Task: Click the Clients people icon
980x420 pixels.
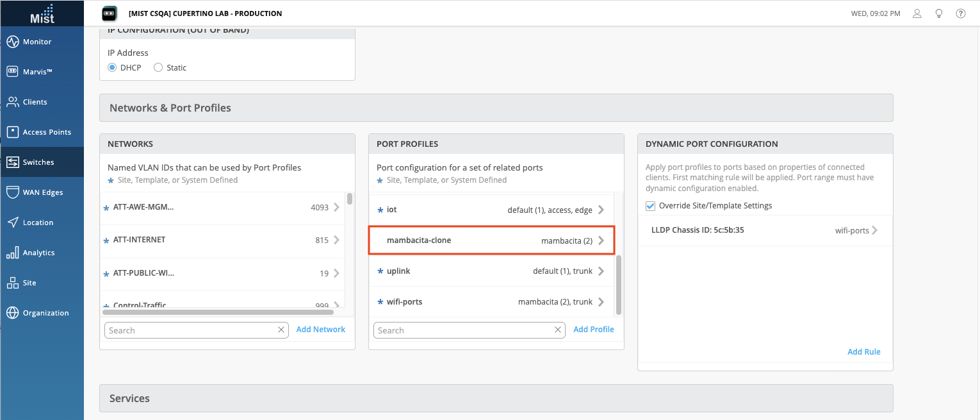Action: coord(12,102)
